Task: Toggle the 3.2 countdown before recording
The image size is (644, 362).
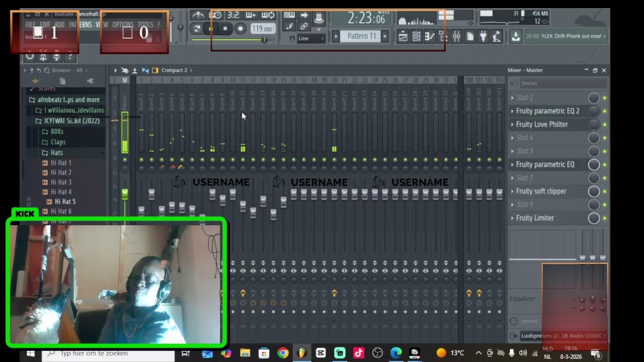Action: [233, 15]
